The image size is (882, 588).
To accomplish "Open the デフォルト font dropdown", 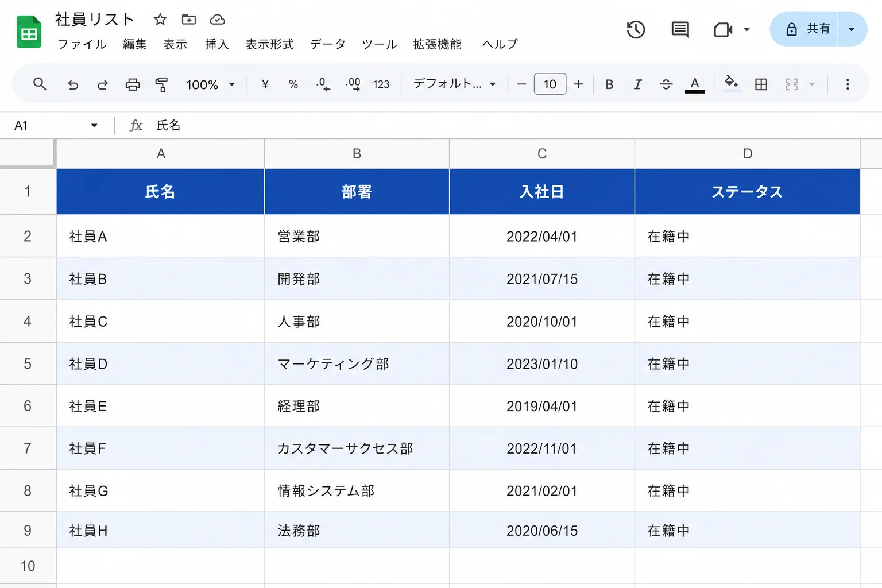I will [454, 84].
